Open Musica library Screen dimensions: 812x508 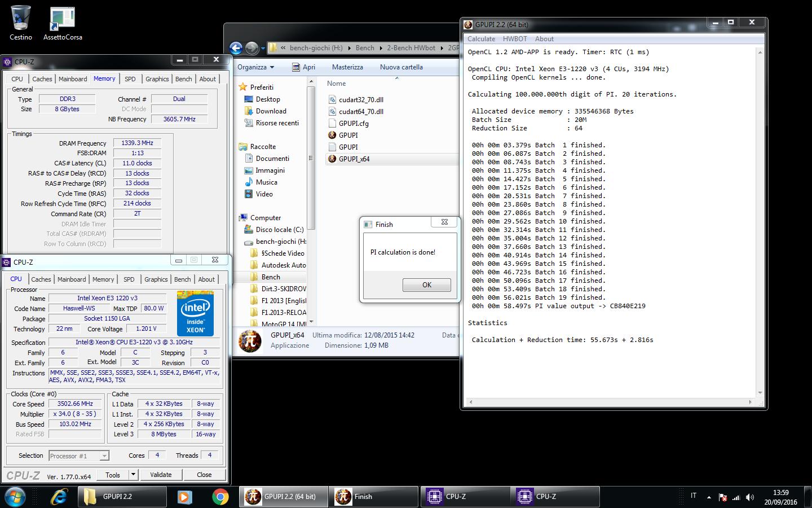click(x=266, y=182)
